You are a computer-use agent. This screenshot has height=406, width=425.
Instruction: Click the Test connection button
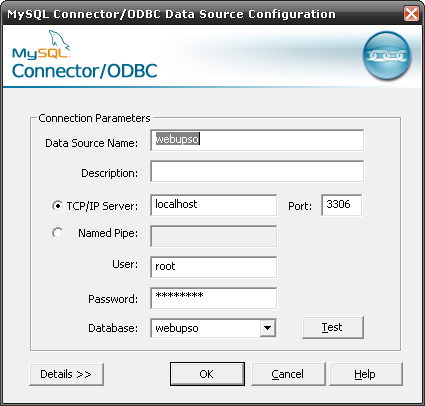[333, 327]
